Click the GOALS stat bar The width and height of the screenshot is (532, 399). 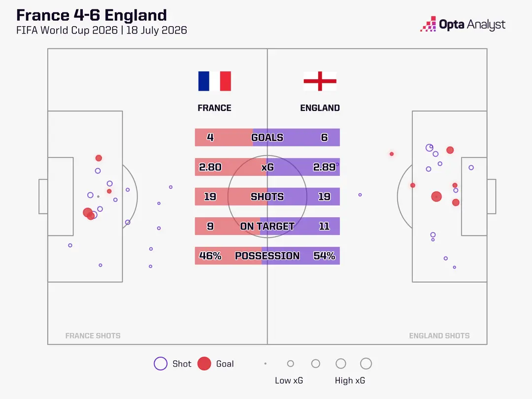click(x=267, y=137)
